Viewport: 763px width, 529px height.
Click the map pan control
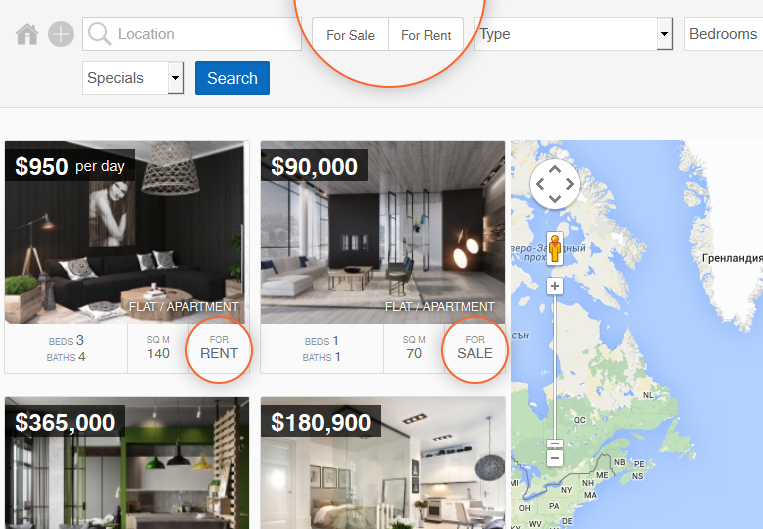(555, 184)
